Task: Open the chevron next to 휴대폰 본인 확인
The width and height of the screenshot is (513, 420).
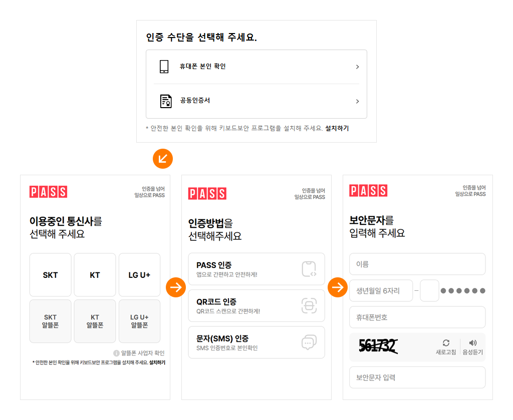Action: 357,67
